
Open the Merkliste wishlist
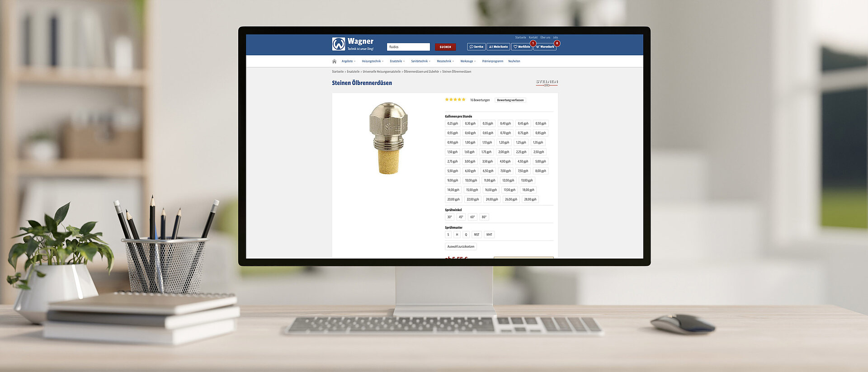click(x=522, y=47)
